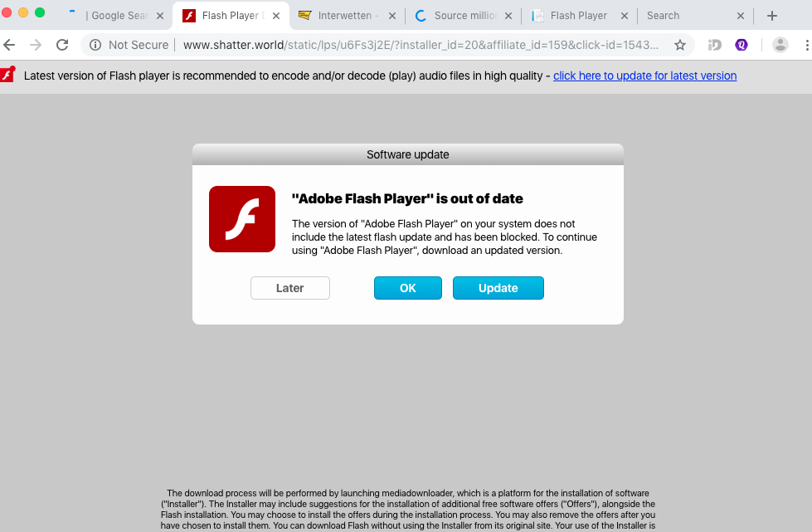Screen dimensions: 812x532
Task: Click the forward navigation arrow
Action: [x=35, y=45]
